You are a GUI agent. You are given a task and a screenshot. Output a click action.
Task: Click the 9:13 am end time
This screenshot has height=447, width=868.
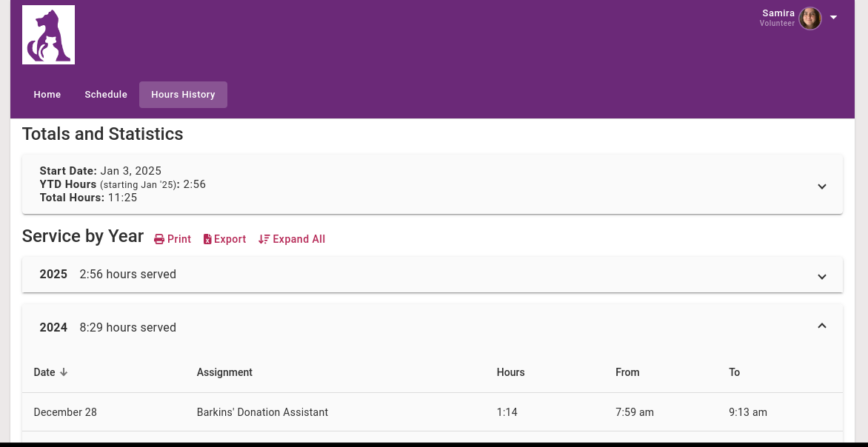[x=748, y=412]
